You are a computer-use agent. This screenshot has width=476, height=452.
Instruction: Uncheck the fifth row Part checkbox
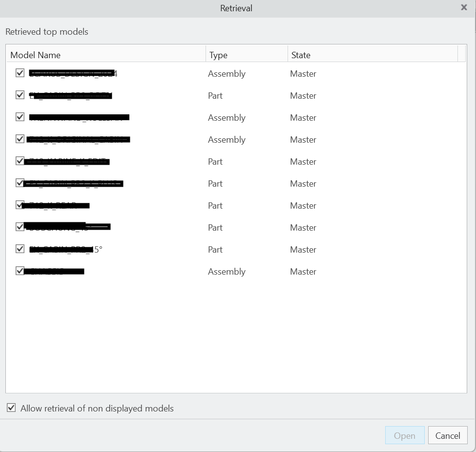click(x=20, y=160)
